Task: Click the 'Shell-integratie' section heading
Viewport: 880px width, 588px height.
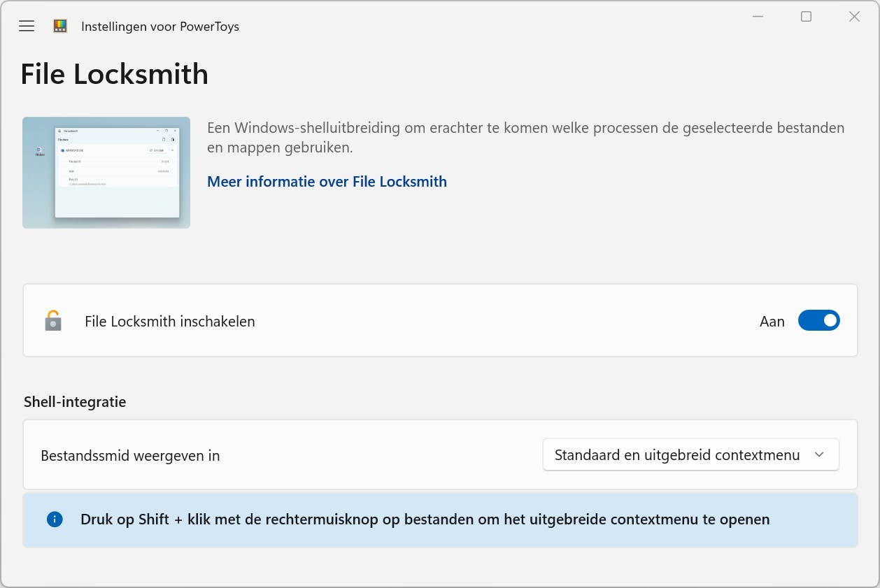Action: (x=75, y=402)
